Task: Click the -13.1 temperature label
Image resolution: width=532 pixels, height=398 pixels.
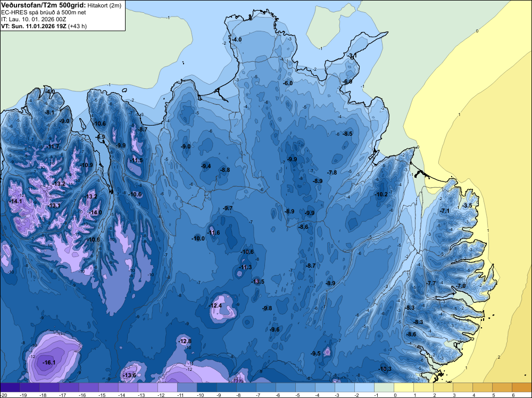Action: [54, 205]
